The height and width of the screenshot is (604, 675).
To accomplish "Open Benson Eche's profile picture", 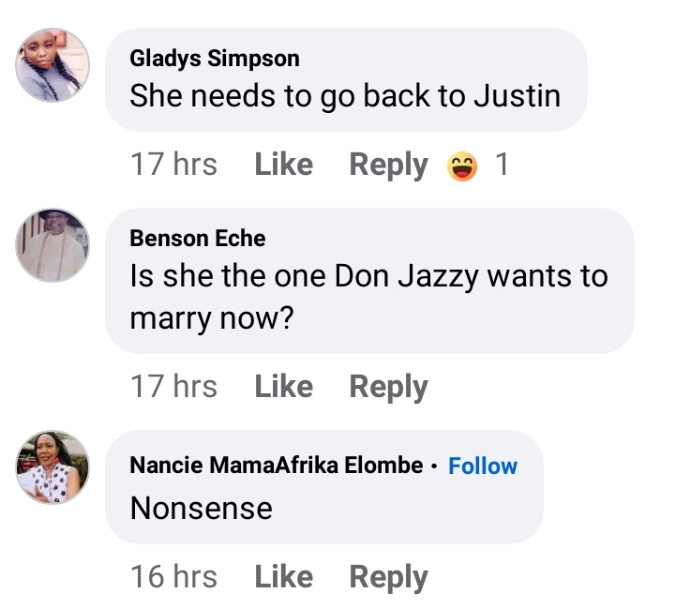I will point(53,245).
